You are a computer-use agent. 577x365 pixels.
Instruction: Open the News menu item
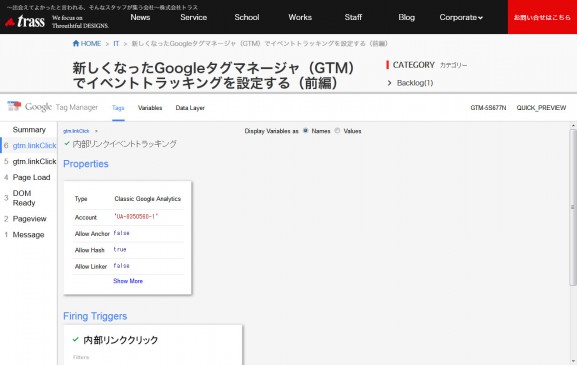pos(140,17)
